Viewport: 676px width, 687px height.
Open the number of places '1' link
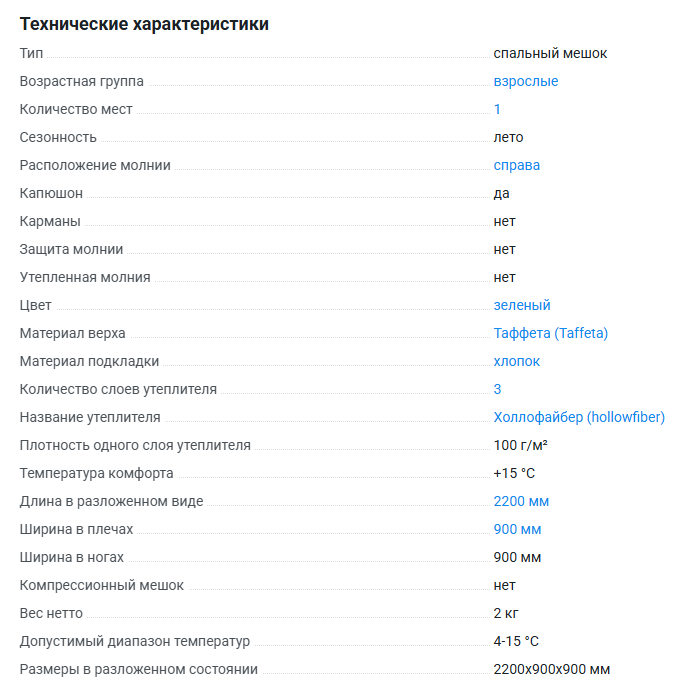(x=497, y=109)
